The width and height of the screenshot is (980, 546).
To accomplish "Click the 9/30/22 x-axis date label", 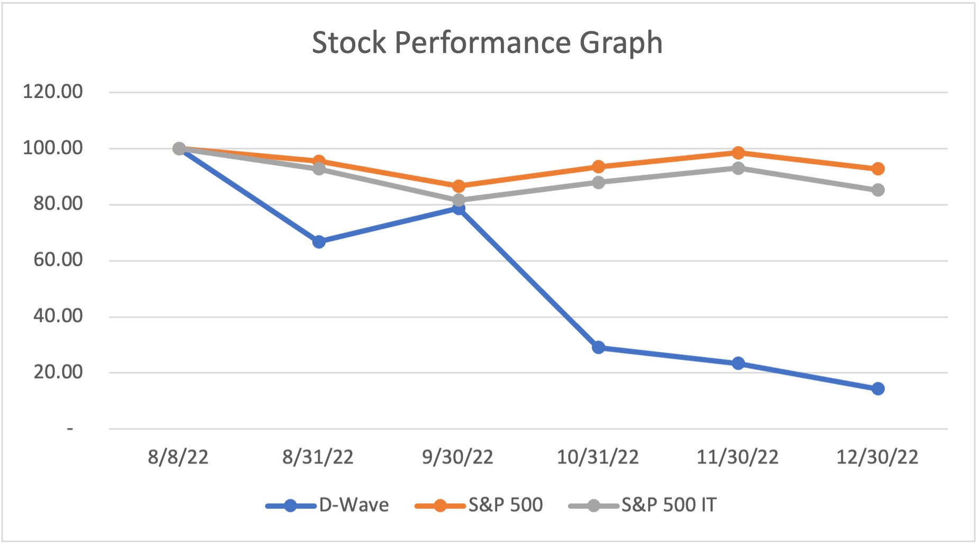I will [x=458, y=457].
